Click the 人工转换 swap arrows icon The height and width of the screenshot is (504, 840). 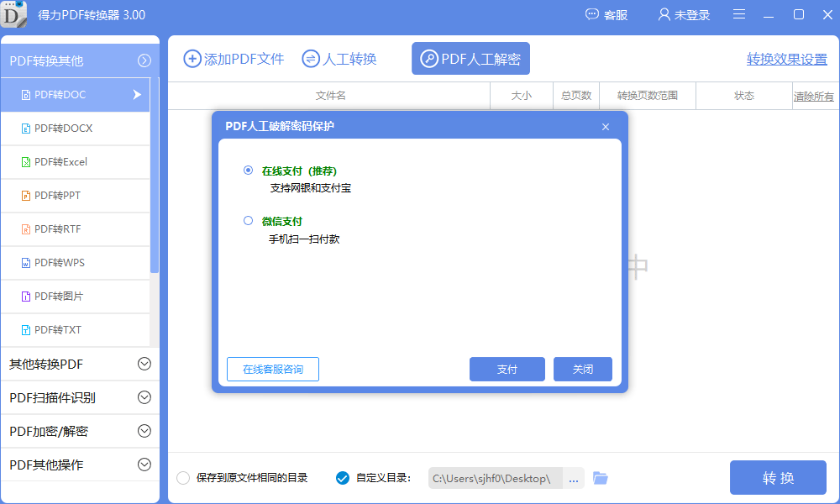tap(311, 59)
